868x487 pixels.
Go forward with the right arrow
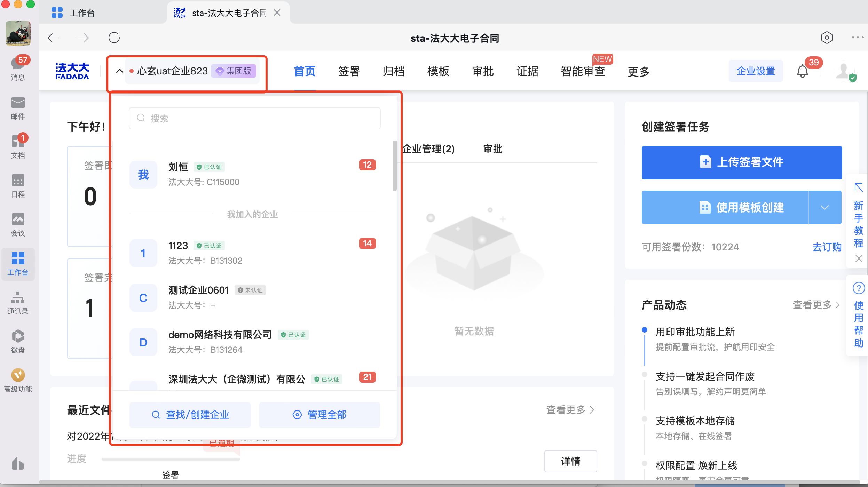point(83,38)
